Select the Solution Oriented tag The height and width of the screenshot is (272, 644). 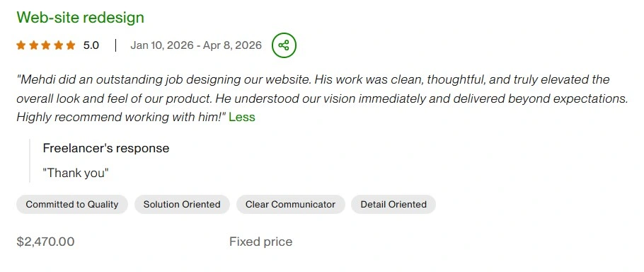tap(182, 204)
